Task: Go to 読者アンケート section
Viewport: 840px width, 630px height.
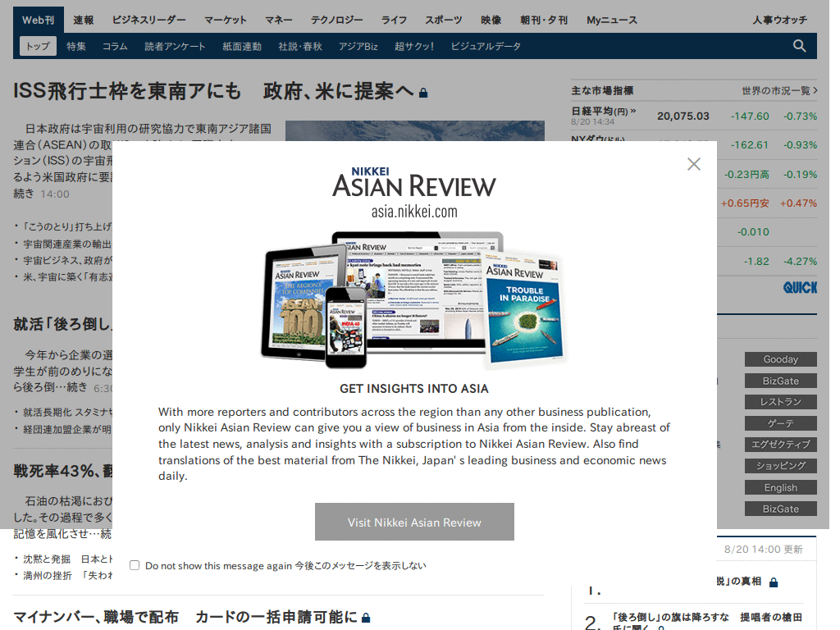Action: pos(175,46)
